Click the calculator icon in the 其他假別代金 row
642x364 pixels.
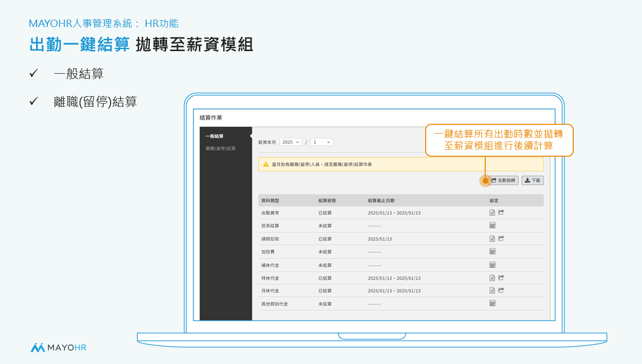pyautogui.click(x=492, y=304)
